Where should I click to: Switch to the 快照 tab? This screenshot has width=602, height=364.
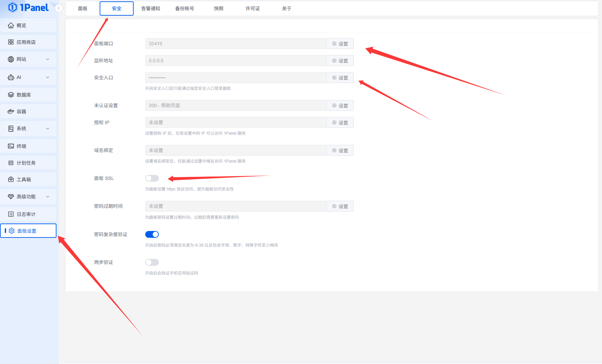tap(219, 9)
